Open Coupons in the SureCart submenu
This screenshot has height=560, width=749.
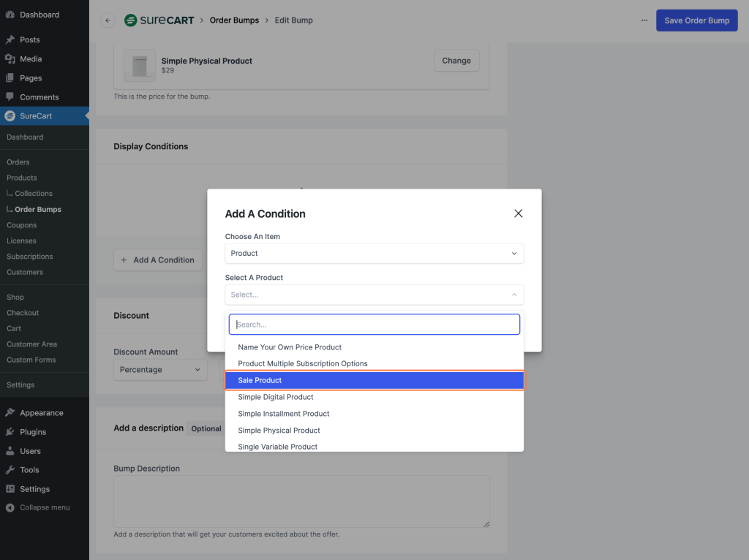pyautogui.click(x=21, y=225)
